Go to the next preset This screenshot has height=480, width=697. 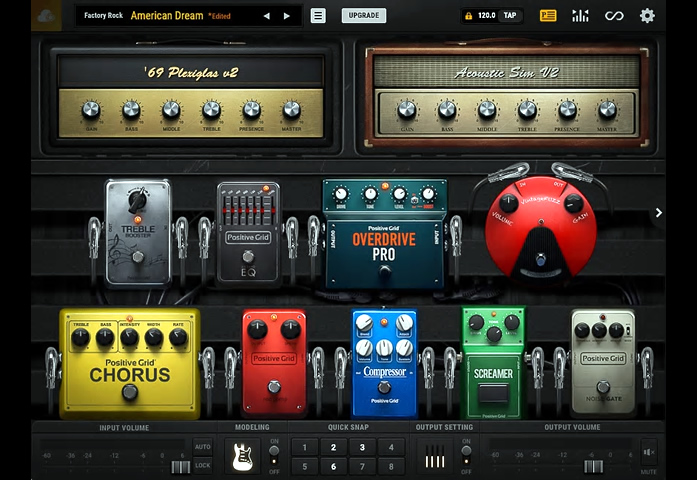[287, 16]
